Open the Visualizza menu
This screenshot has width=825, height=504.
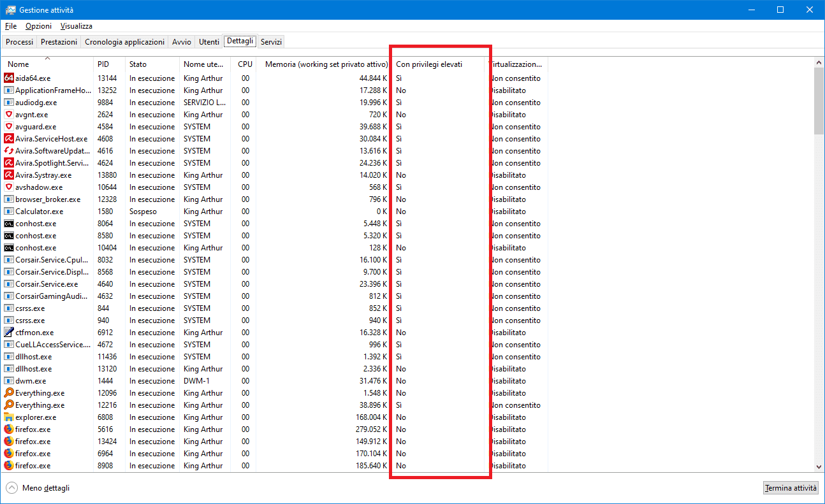76,26
